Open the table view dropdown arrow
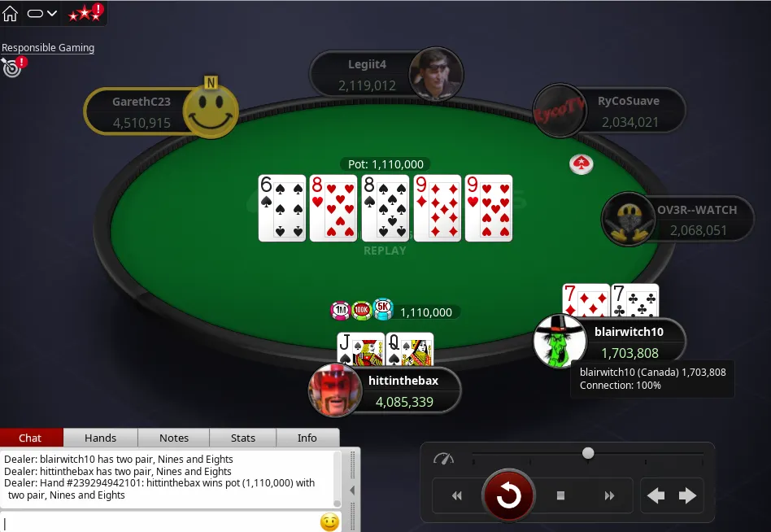The image size is (771, 532). (51, 13)
